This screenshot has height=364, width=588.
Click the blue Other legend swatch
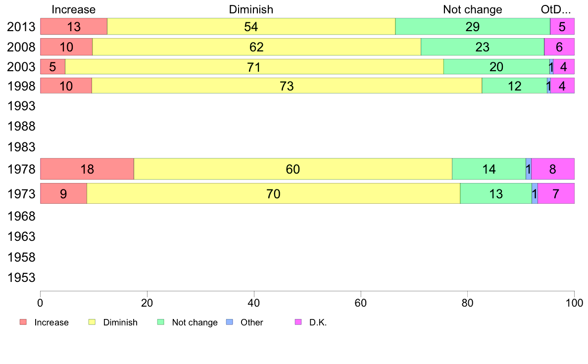(229, 322)
